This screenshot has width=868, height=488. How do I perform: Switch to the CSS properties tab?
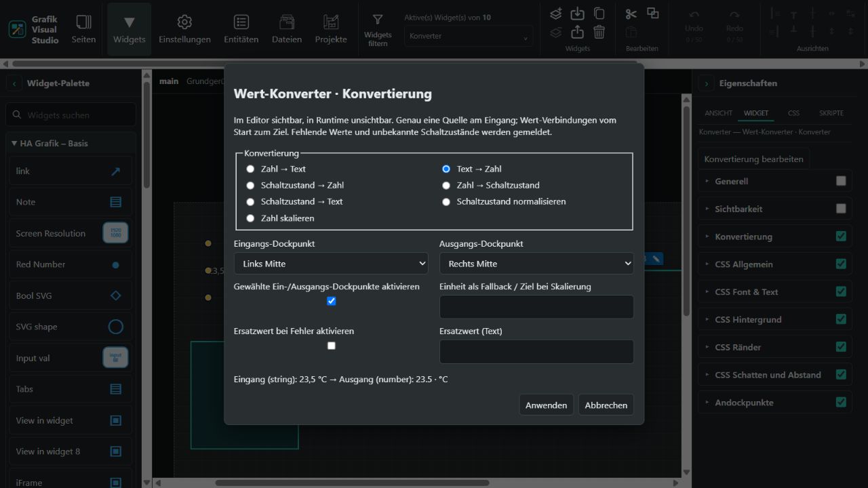793,113
